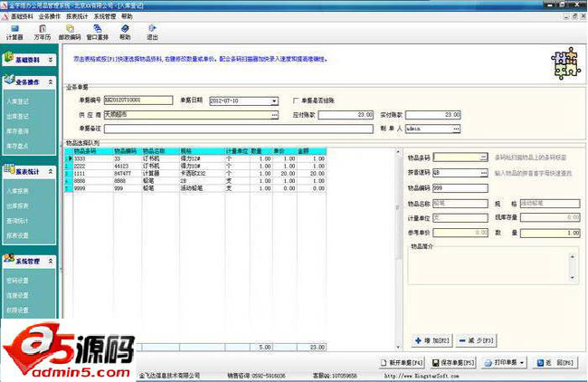
Task: Click the 报表统计 panel icon in sidebar
Action: (9, 170)
